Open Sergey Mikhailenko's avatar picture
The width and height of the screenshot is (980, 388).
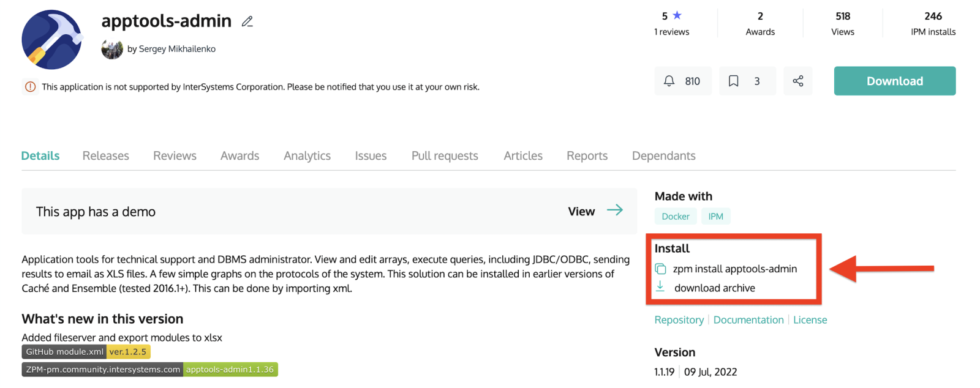(x=112, y=49)
